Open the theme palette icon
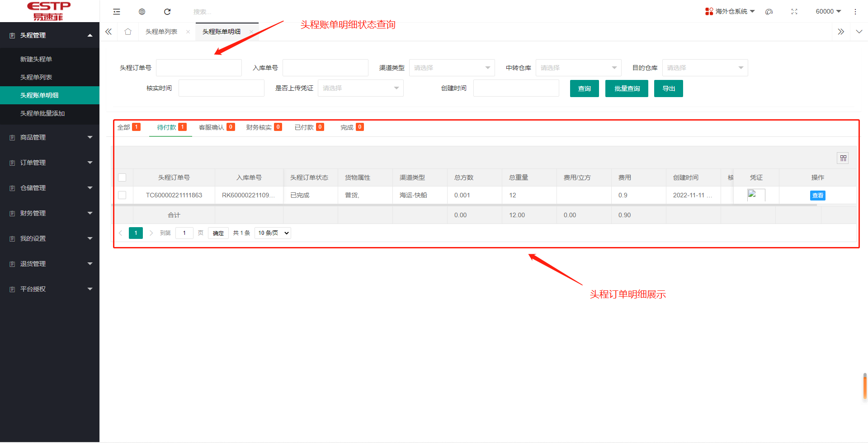868x443 pixels. pyautogui.click(x=769, y=12)
